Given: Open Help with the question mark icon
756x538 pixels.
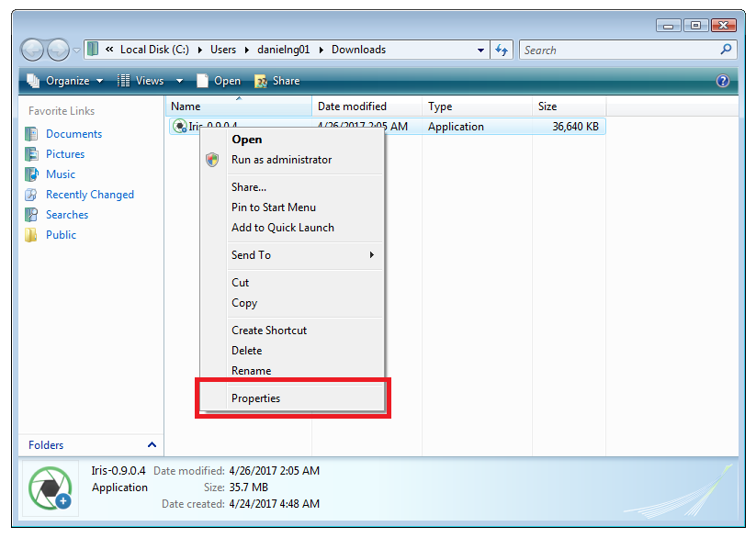Looking at the screenshot, I should pos(723,81).
